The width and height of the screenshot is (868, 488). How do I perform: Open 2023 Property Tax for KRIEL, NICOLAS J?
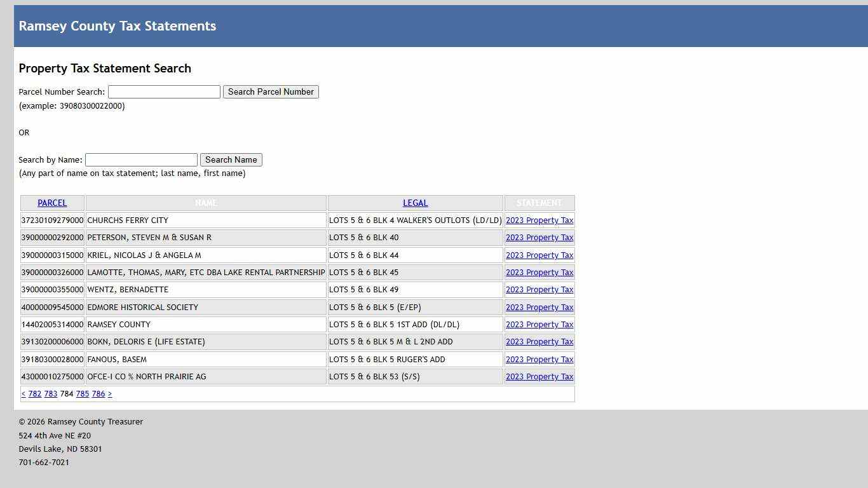pos(539,255)
